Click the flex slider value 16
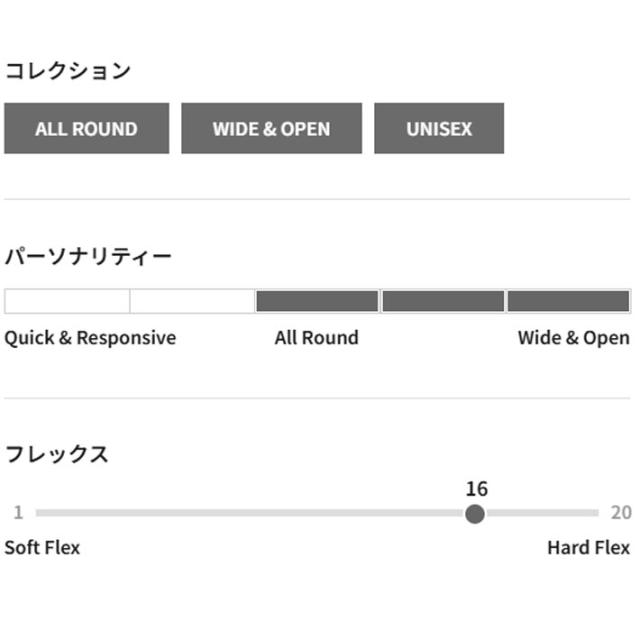Viewport: 640px width, 640px height. [476, 489]
